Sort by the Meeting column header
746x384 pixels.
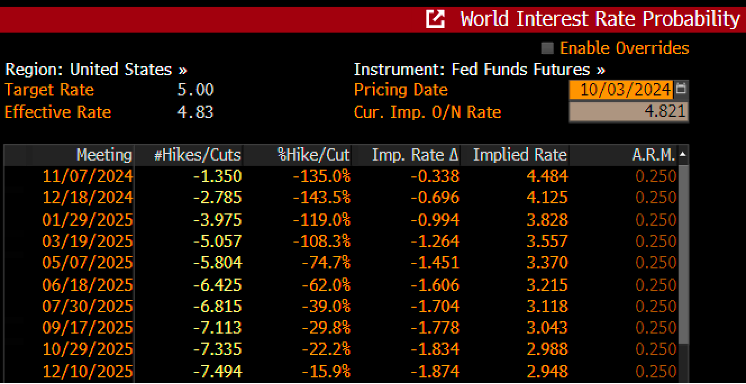tap(104, 155)
